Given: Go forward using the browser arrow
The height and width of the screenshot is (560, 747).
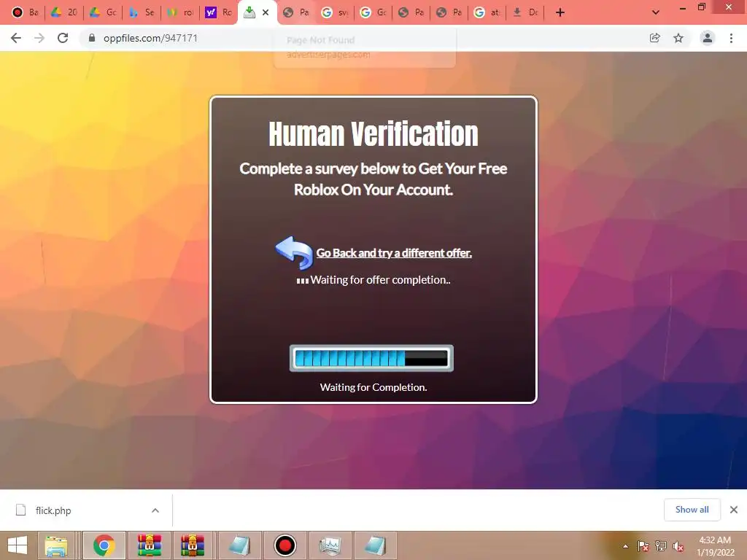Looking at the screenshot, I should (39, 38).
